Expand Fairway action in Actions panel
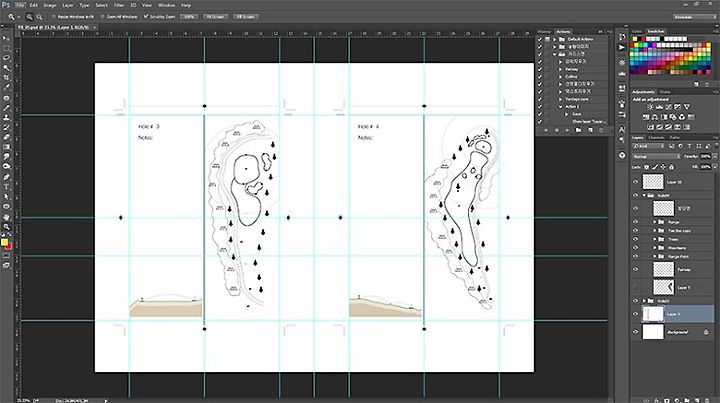720x403 pixels. pos(560,69)
